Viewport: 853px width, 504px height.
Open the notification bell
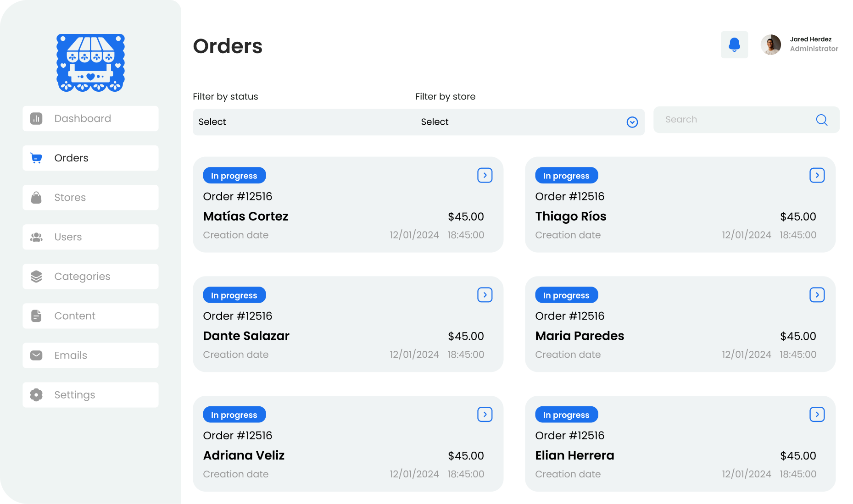click(735, 44)
